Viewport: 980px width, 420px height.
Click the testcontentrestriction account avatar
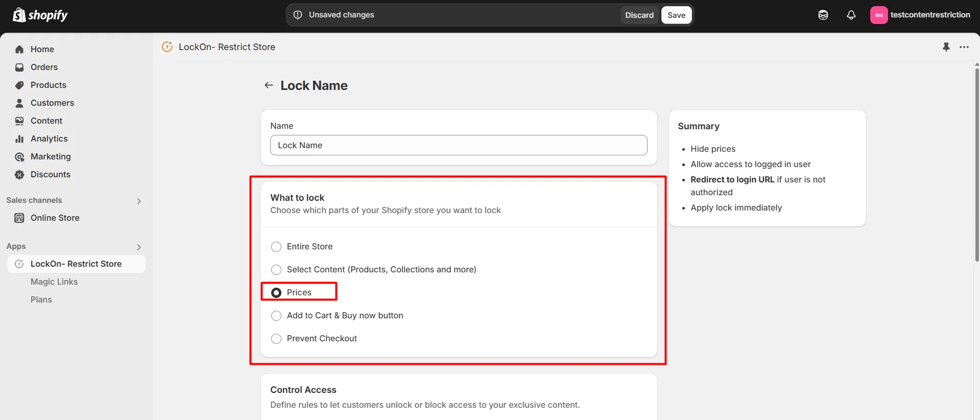(x=878, y=15)
